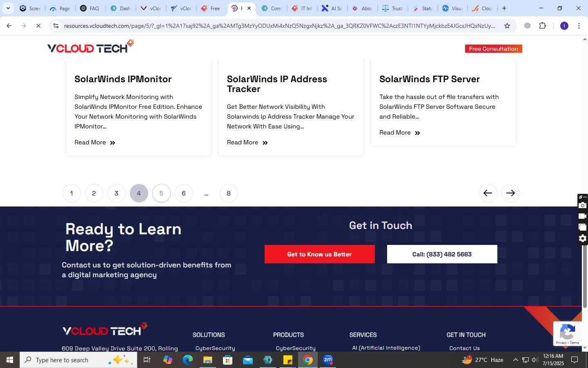Go to previous page with left arrow

click(488, 193)
